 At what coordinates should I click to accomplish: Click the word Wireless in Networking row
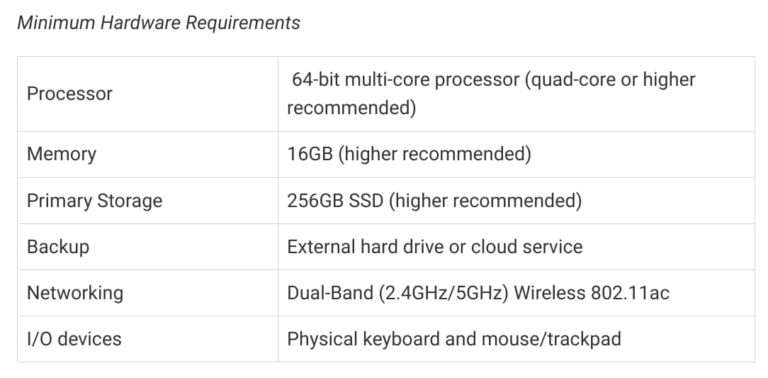coord(549,293)
